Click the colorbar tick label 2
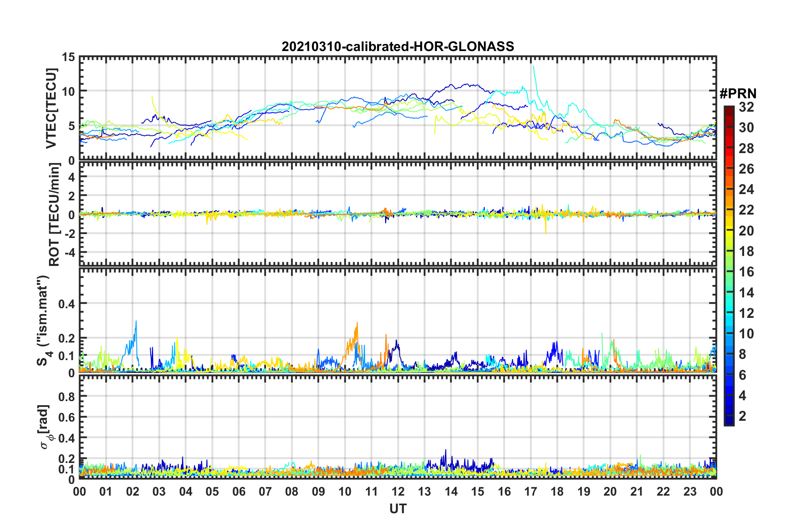This screenshot has height=532, width=796. tap(742, 416)
